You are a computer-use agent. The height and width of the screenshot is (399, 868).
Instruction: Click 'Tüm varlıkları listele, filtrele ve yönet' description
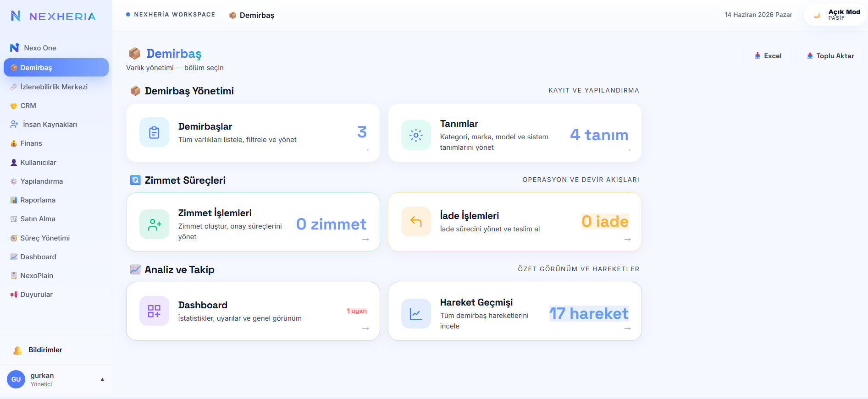[x=237, y=140]
